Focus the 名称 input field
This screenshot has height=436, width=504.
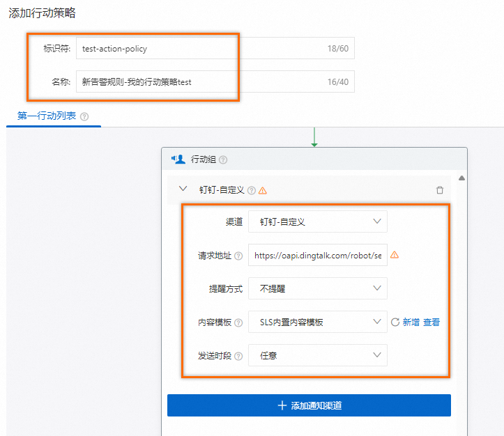click(215, 82)
